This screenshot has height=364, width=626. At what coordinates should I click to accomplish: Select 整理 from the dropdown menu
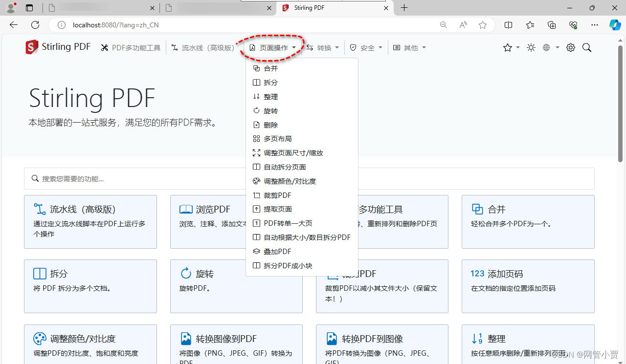[302, 97]
